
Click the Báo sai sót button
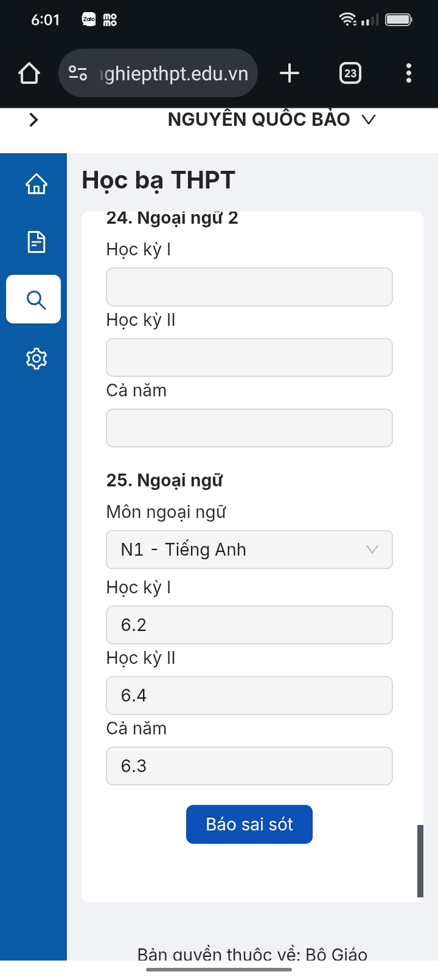[x=249, y=824]
